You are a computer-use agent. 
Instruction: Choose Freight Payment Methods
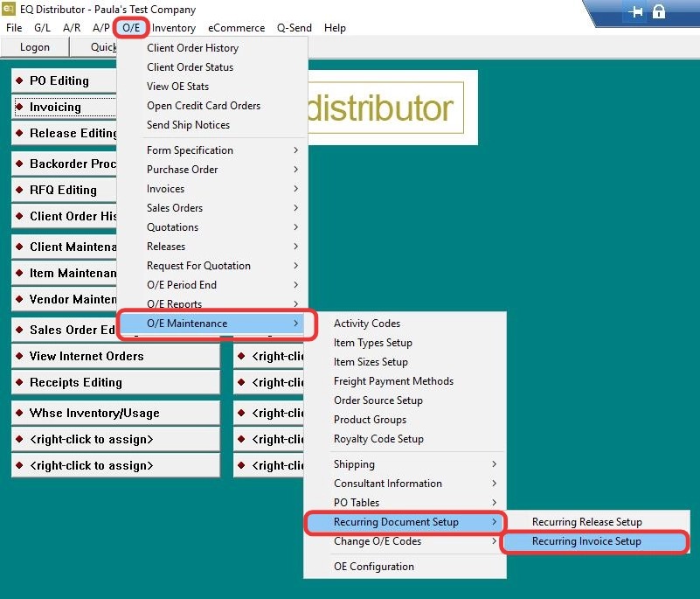[405, 380]
